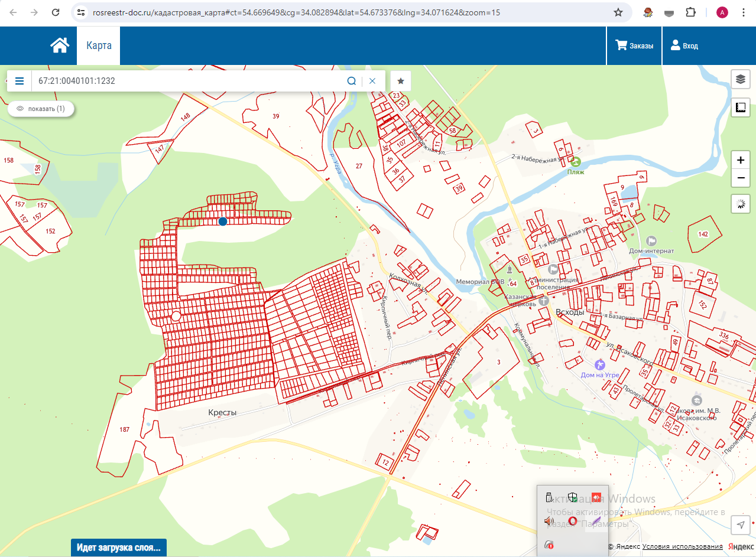
Task: Click the blue marker on the map
Action: click(223, 222)
